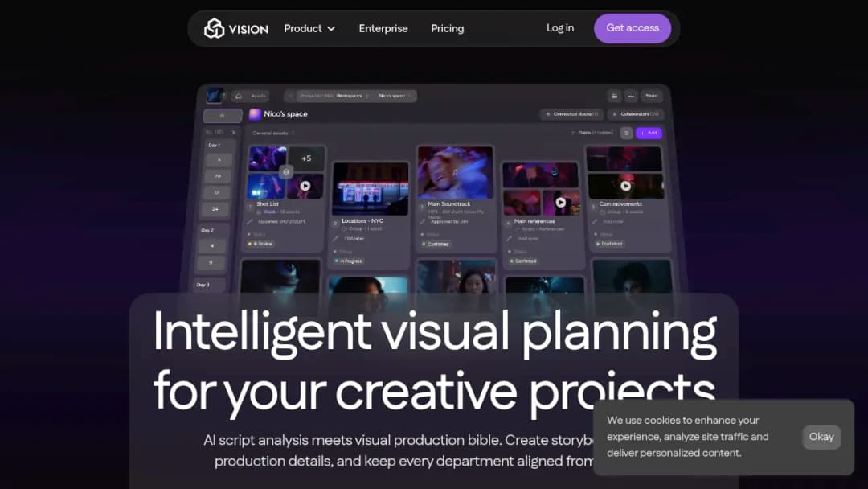Click the In Progress status on Locations
Image resolution: width=868 pixels, height=489 pixels.
pyautogui.click(x=349, y=261)
